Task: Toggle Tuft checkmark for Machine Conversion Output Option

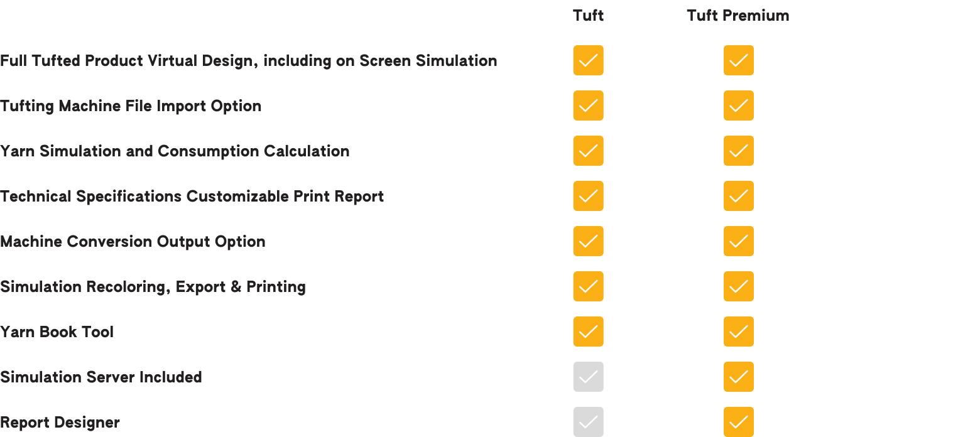Action: (x=588, y=241)
